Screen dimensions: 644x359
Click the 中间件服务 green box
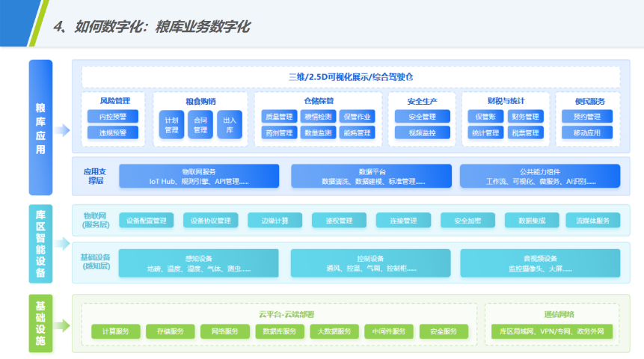[x=389, y=331]
